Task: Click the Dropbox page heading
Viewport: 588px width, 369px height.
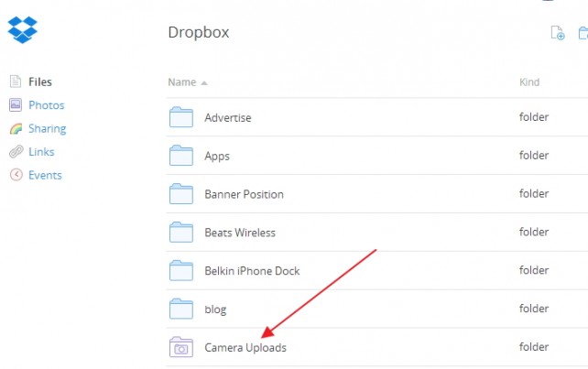Action: pos(198,33)
